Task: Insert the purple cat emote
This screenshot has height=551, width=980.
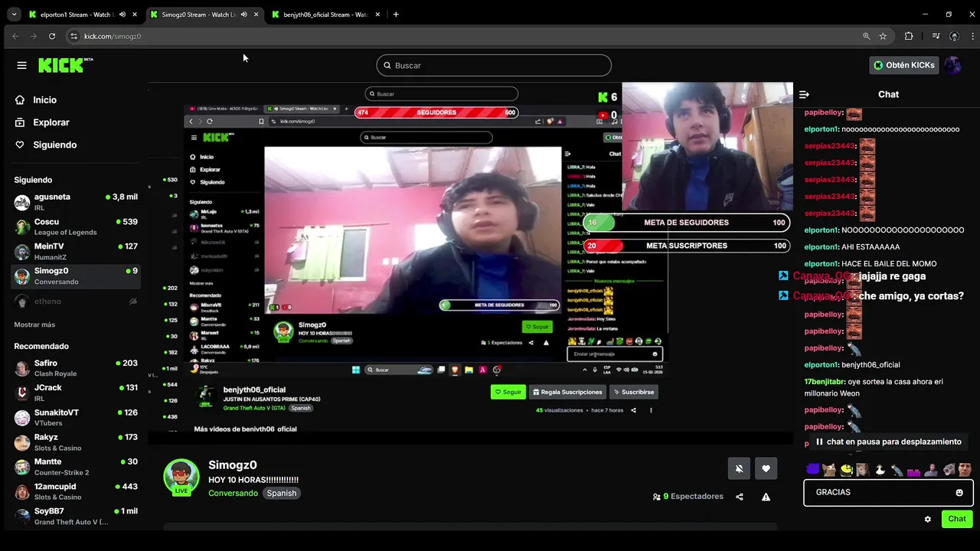Action: click(812, 469)
